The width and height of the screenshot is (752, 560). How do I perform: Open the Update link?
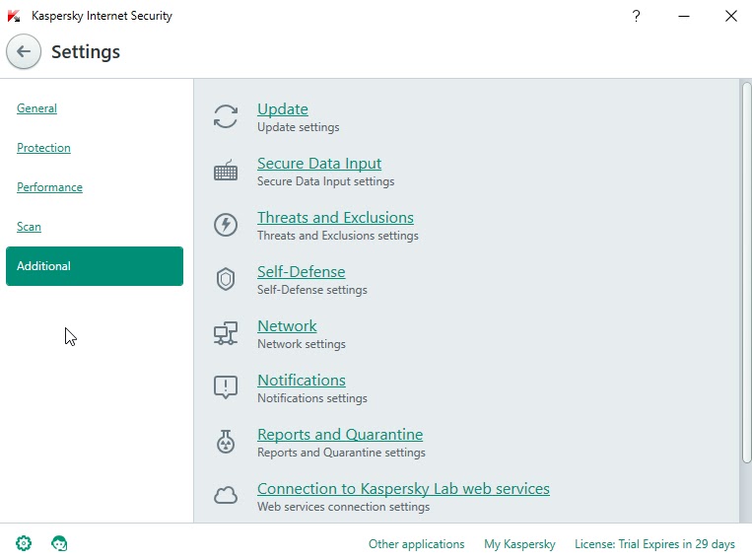point(283,108)
